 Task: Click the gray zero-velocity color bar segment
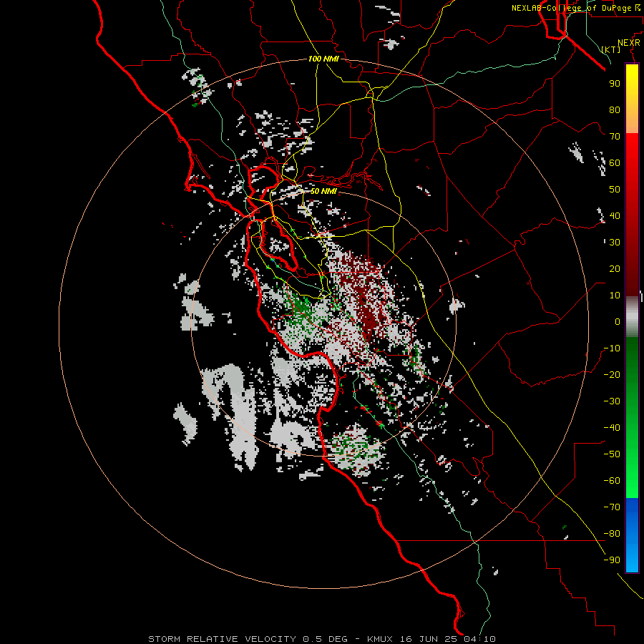pyautogui.click(x=632, y=317)
